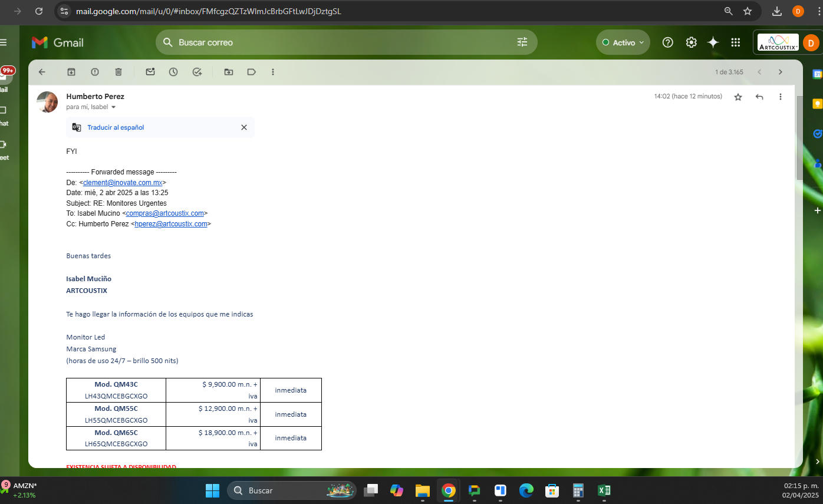Open Microsoft Edge from taskbar
The width and height of the screenshot is (823, 504).
pyautogui.click(x=526, y=490)
